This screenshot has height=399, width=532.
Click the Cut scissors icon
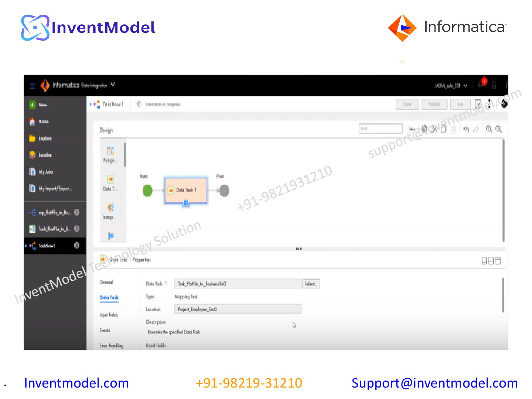(434, 129)
